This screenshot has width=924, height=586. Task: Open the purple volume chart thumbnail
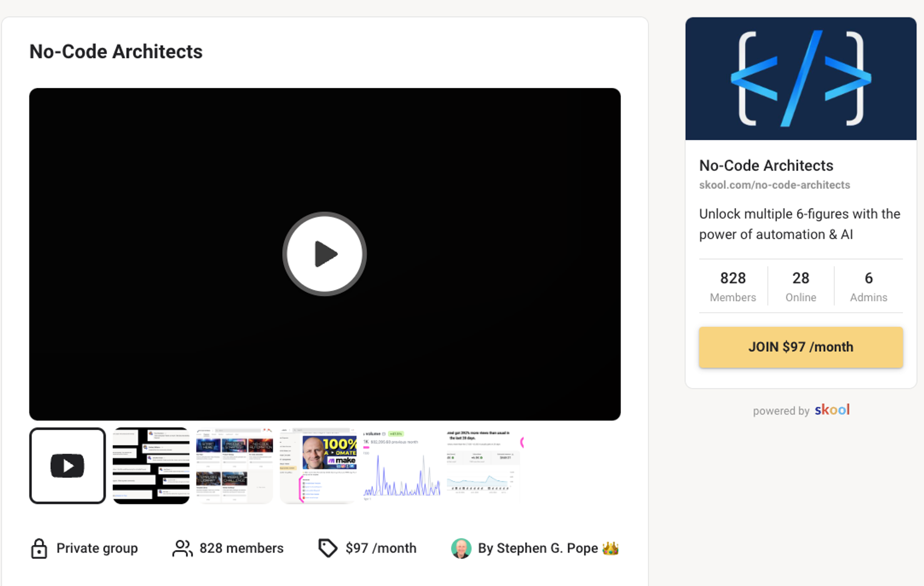point(402,465)
